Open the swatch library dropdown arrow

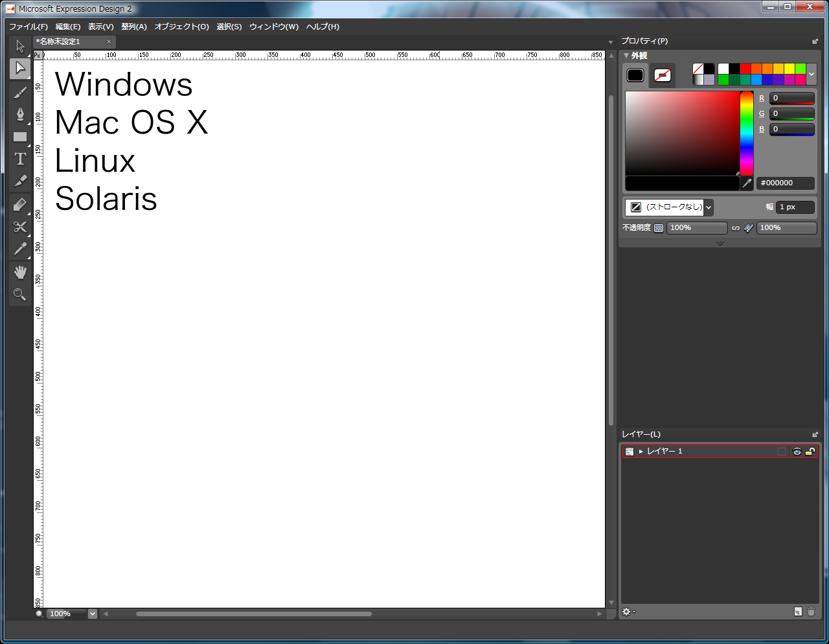(x=812, y=75)
